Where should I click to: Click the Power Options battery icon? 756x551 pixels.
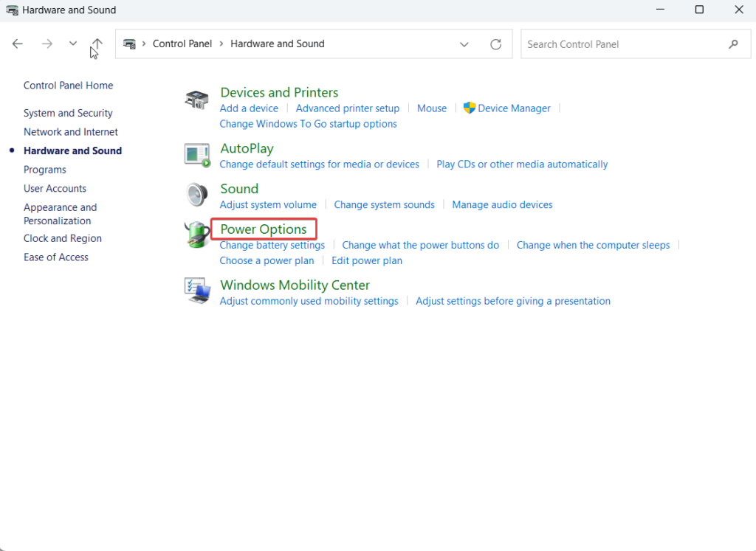[196, 235]
